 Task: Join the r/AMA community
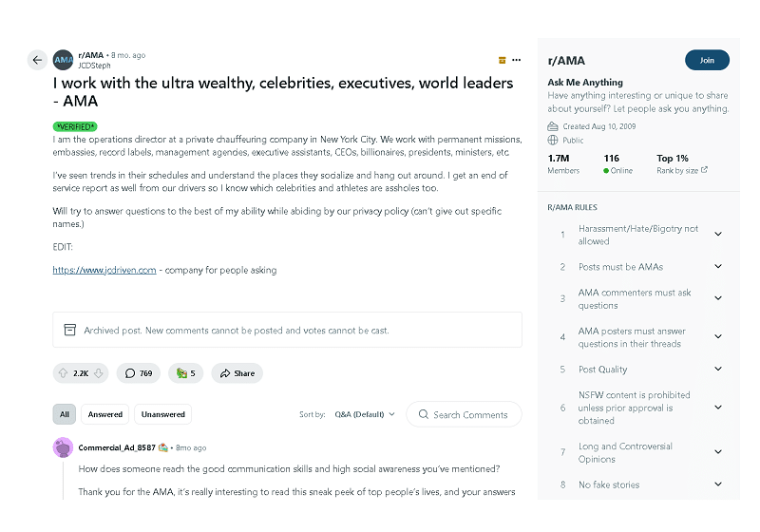tap(707, 60)
